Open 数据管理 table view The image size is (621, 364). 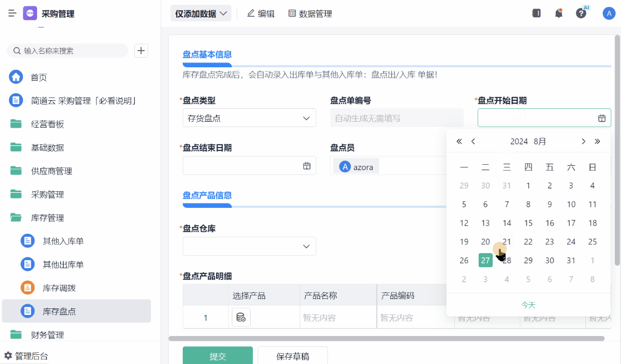click(310, 13)
